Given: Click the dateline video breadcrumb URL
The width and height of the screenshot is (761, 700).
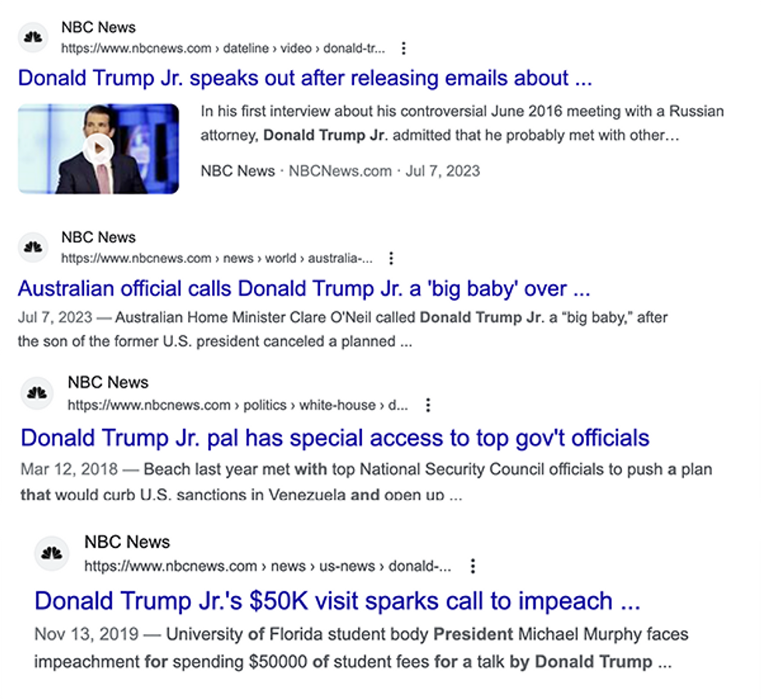Looking at the screenshot, I should [x=223, y=49].
